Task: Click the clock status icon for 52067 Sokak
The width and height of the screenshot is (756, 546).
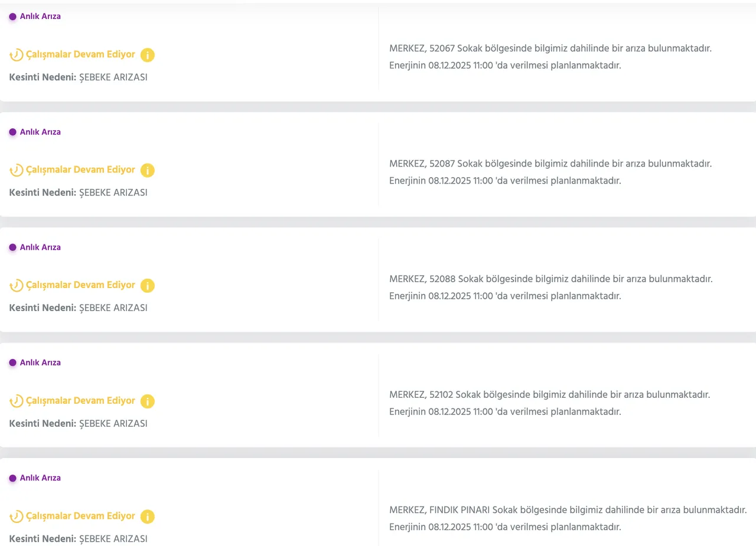Action: pos(17,55)
